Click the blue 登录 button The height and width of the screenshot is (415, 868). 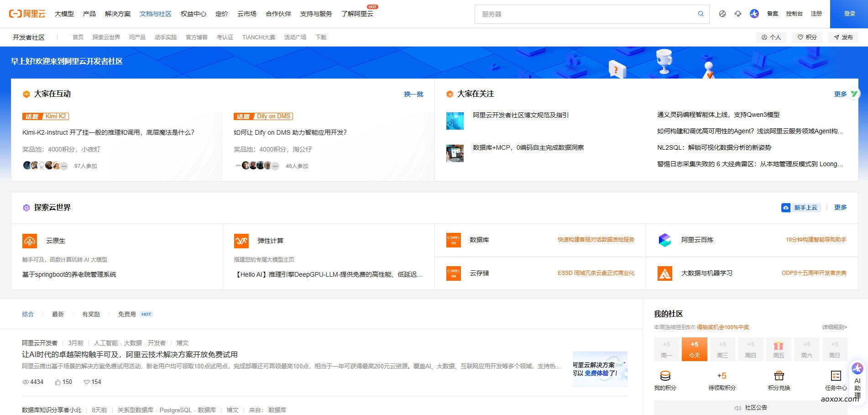(x=849, y=14)
